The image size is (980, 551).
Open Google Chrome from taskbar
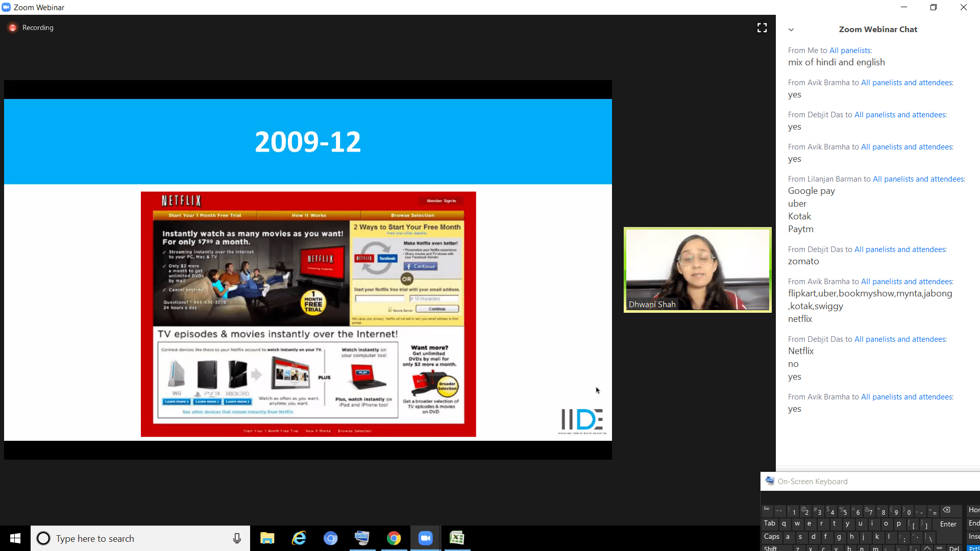click(x=394, y=538)
